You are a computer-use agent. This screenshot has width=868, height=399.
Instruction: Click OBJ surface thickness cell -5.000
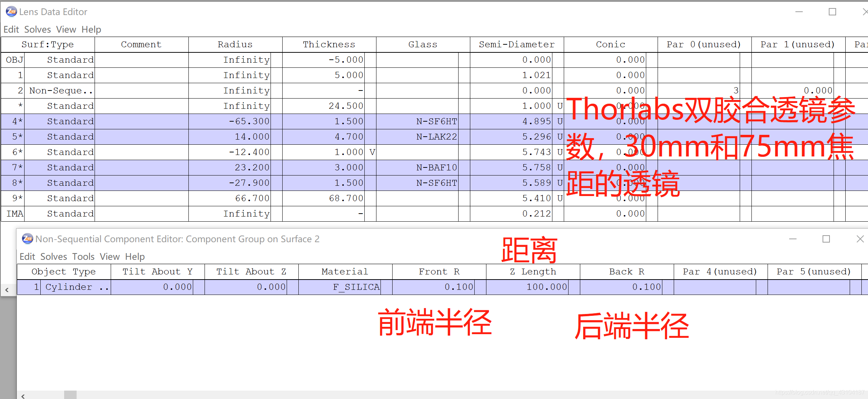[x=324, y=60]
